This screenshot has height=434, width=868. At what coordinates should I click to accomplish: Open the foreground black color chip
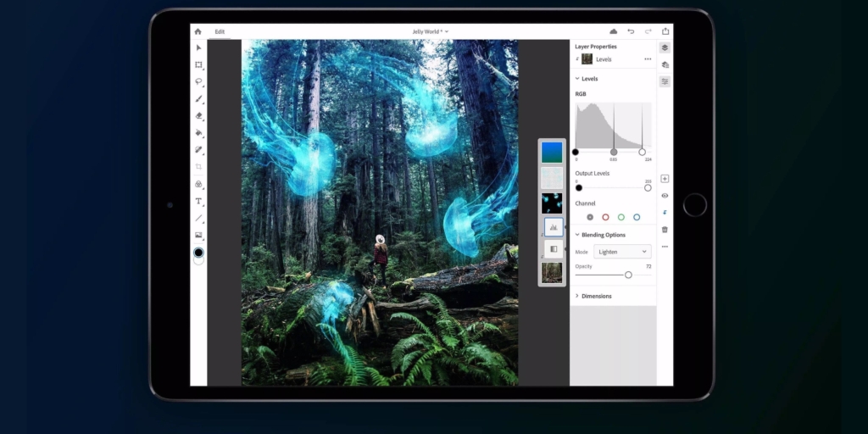198,253
